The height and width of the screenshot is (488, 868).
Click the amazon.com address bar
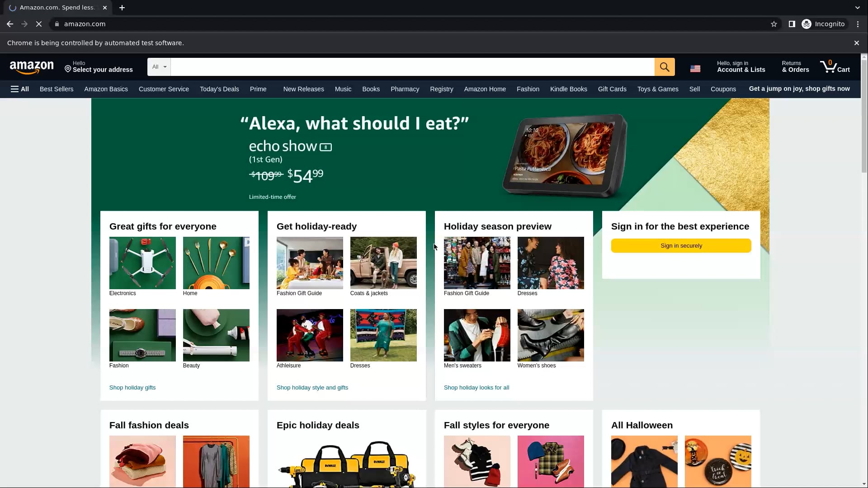coord(407,24)
